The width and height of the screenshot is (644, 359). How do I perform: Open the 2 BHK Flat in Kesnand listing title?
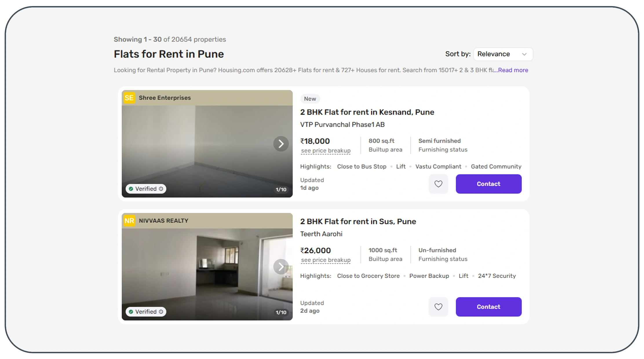(367, 112)
